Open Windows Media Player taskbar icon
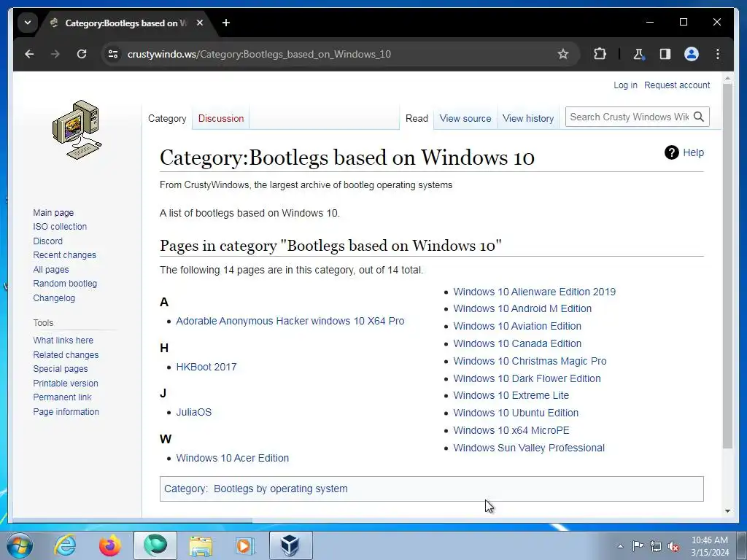The height and width of the screenshot is (560, 747). 245,545
